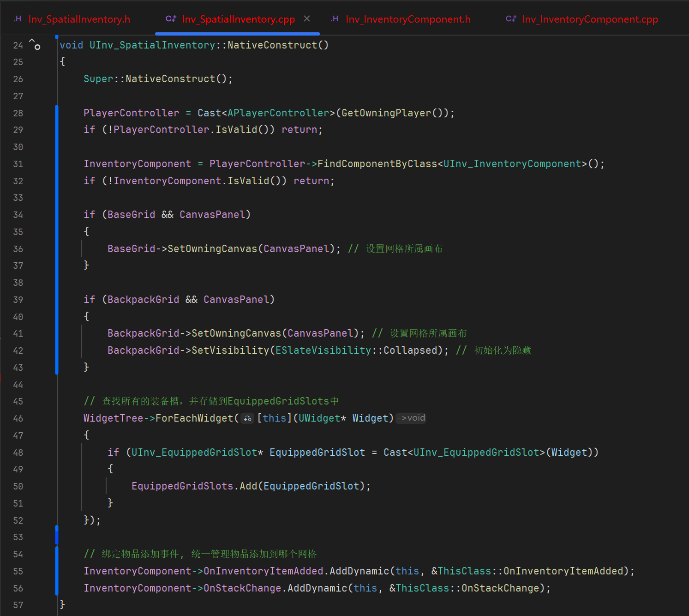This screenshot has height=616, width=689.
Task: Click the override gutter icon on line 24
Action: 35,44
